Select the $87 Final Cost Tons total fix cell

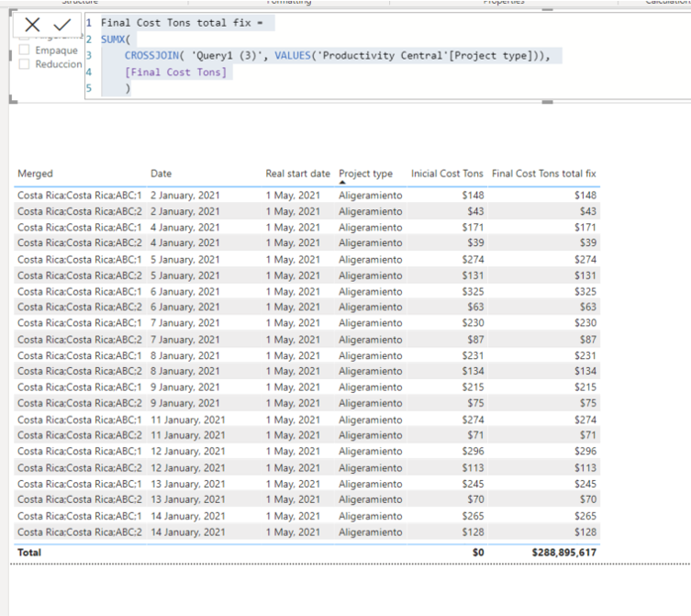(588, 340)
